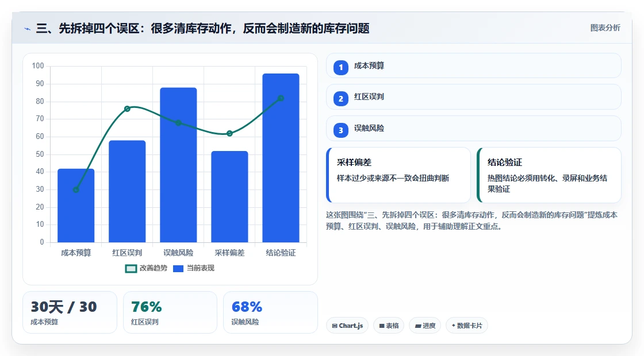Click the 30天 / 30 stat card
This screenshot has height=356, width=644.
pyautogui.click(x=70, y=312)
